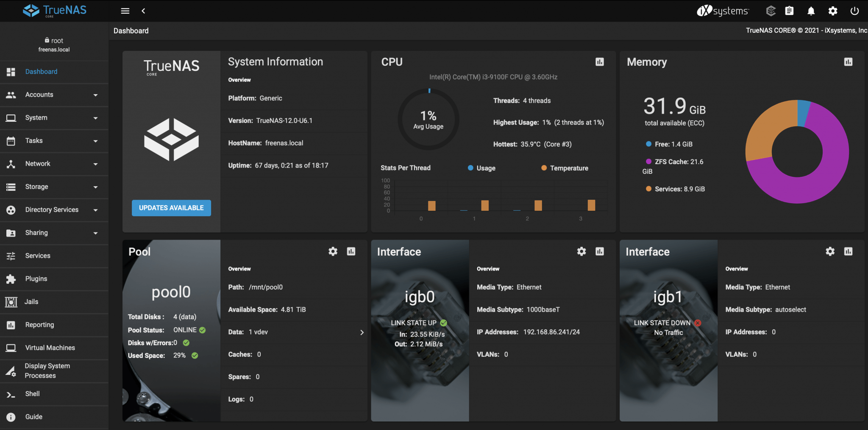The width and height of the screenshot is (868, 430).
Task: Click the igb1 interface image
Action: pos(668,331)
